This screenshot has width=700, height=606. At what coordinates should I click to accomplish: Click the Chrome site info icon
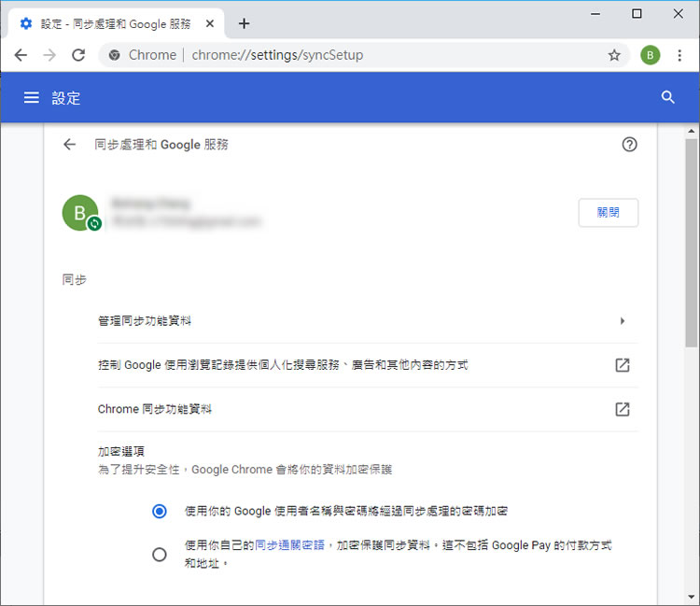115,55
